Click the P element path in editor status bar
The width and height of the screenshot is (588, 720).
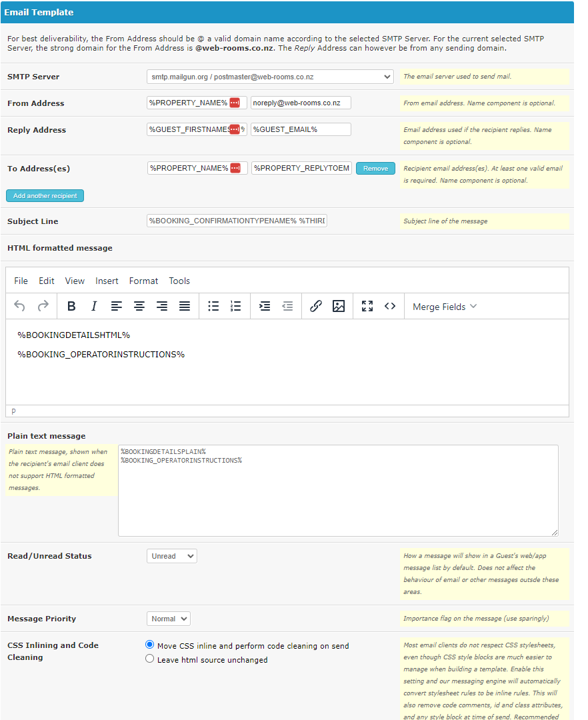coord(13,411)
